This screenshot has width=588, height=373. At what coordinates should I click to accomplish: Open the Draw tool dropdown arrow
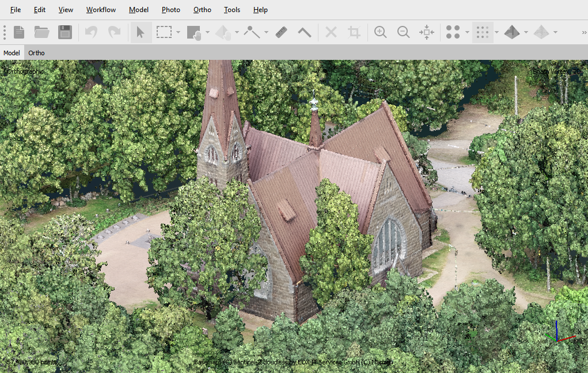point(266,32)
